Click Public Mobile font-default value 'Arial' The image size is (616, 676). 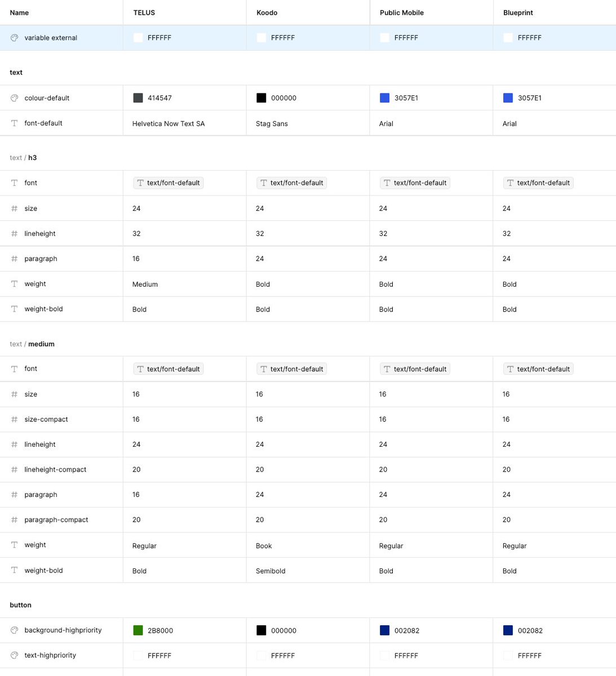point(386,124)
